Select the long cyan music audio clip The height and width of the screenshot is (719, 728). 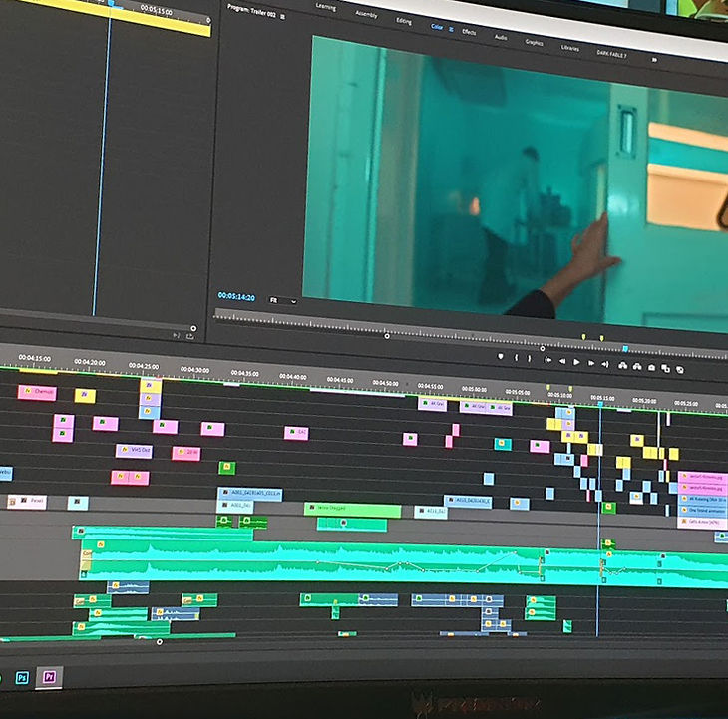[x=404, y=563]
